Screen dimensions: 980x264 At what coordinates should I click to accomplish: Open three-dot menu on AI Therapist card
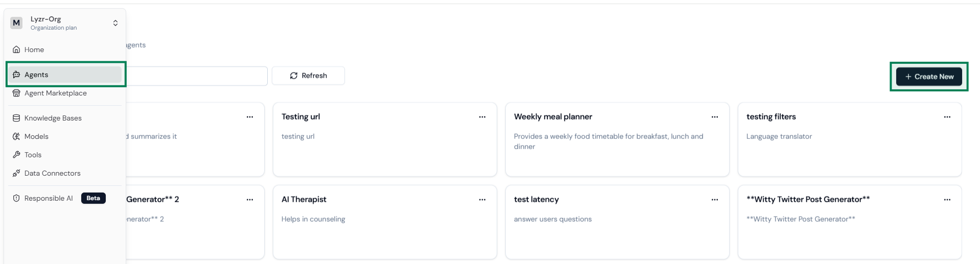click(x=482, y=200)
